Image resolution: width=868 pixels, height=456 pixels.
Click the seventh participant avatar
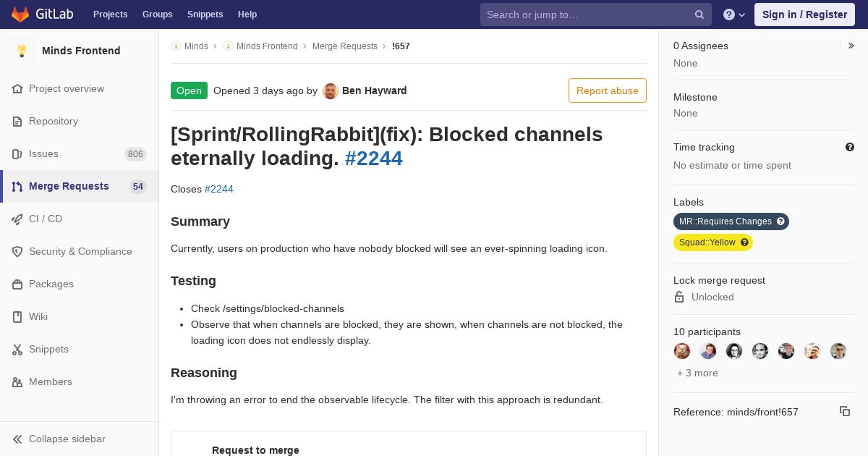click(x=838, y=351)
